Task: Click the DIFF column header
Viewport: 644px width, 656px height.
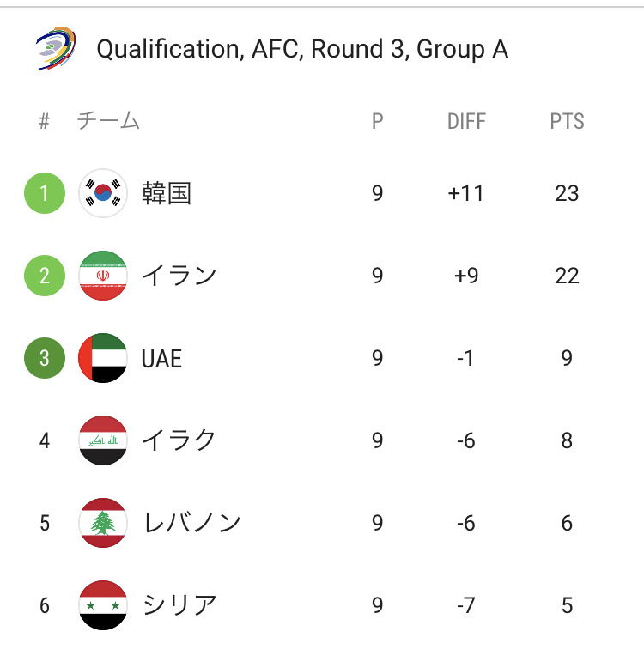Action: pyautogui.click(x=466, y=121)
